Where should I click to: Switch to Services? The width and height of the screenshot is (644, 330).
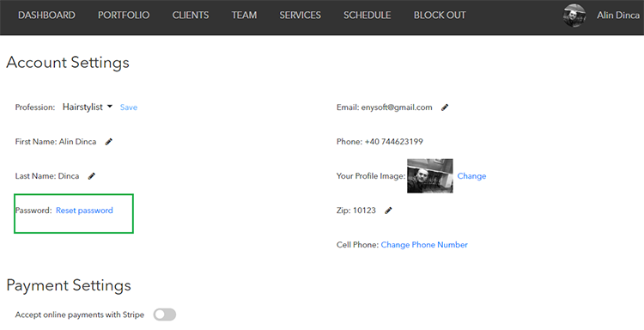(301, 15)
